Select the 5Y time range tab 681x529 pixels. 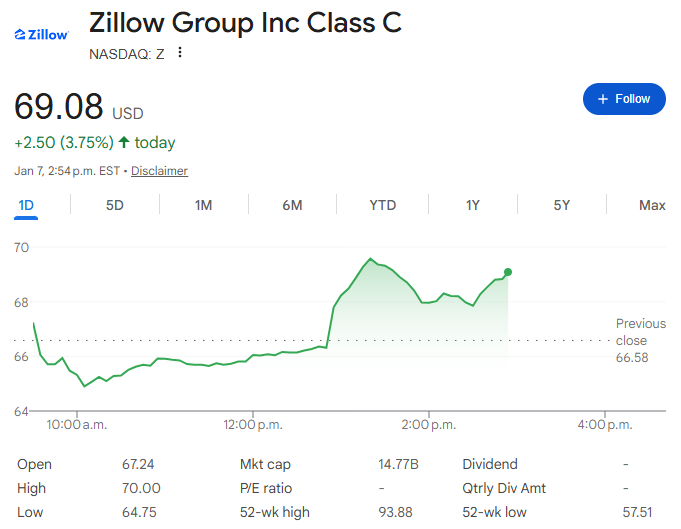click(561, 205)
